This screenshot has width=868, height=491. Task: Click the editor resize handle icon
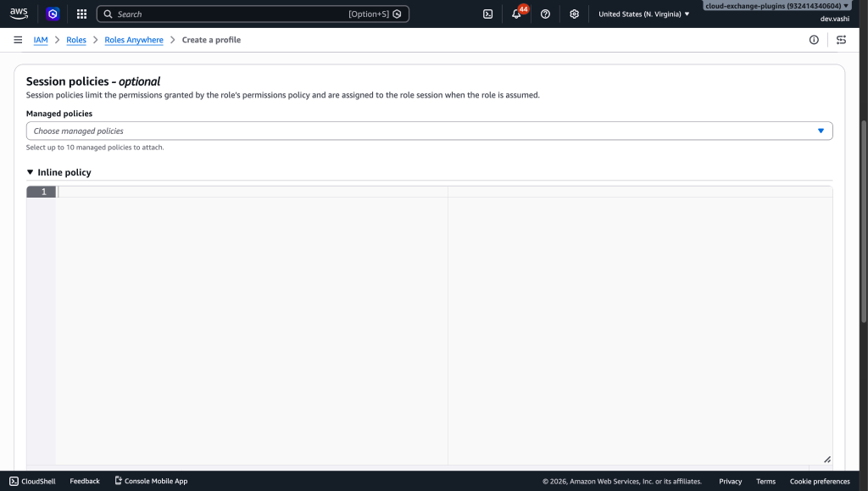[x=827, y=460]
